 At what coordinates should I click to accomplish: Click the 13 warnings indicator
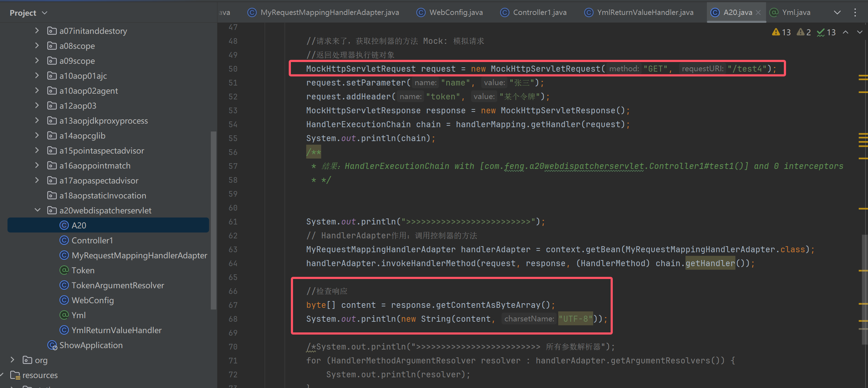pos(781,32)
